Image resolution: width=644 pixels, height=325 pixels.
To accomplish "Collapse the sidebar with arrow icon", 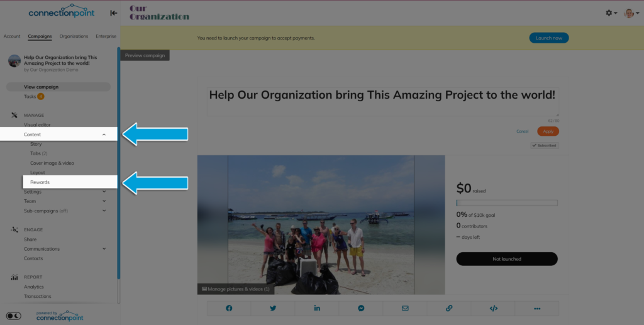I will (x=114, y=13).
